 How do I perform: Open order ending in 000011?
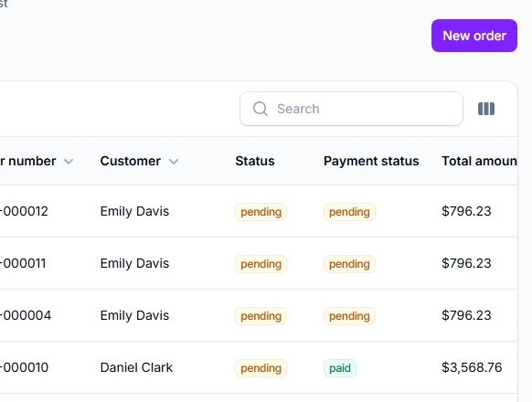23,263
